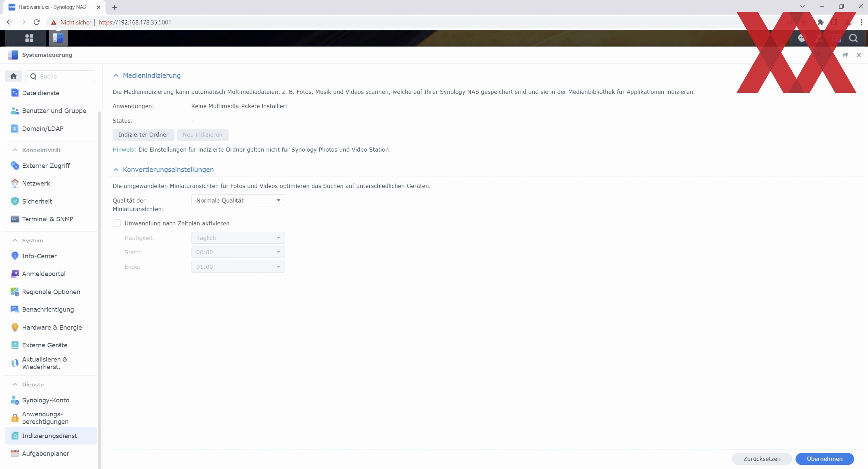The height and width of the screenshot is (469, 868).
Task: Enable Umwandlung nach Zeitplan aktivieren checkbox
Action: (117, 223)
